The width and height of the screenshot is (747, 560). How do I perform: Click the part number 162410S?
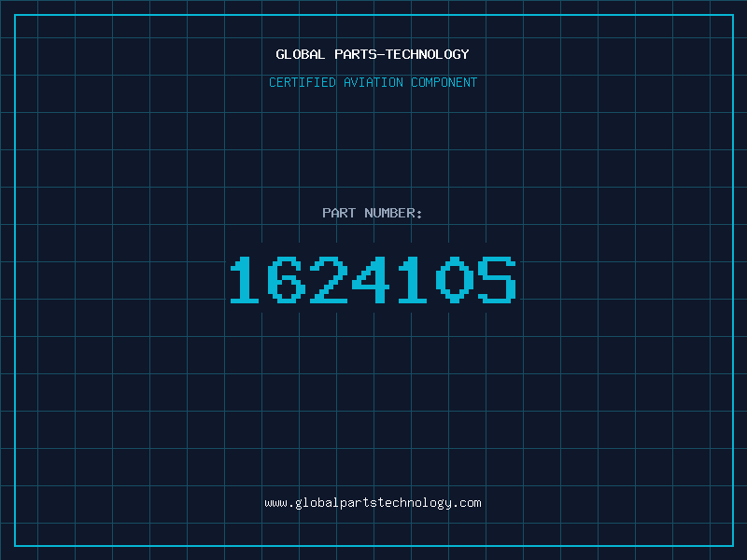(x=373, y=279)
